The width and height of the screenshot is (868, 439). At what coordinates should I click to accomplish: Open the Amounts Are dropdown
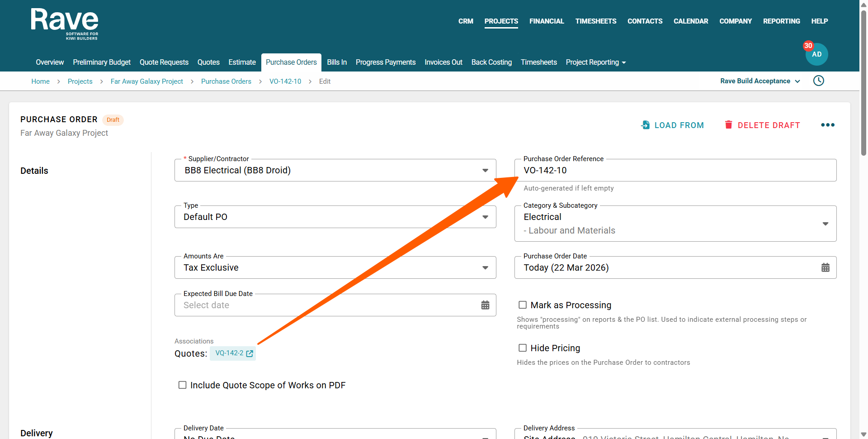485,268
